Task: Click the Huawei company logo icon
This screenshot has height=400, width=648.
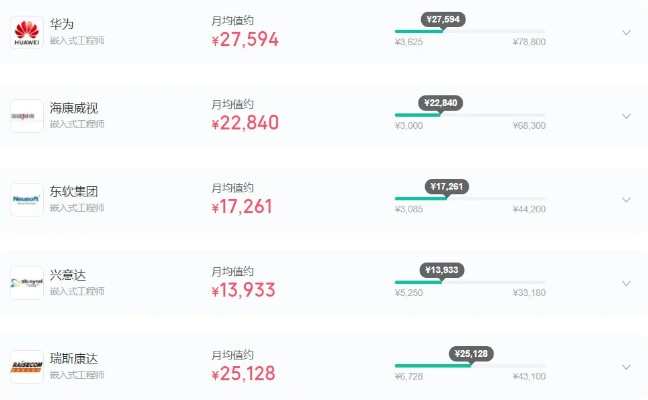Action: click(27, 32)
